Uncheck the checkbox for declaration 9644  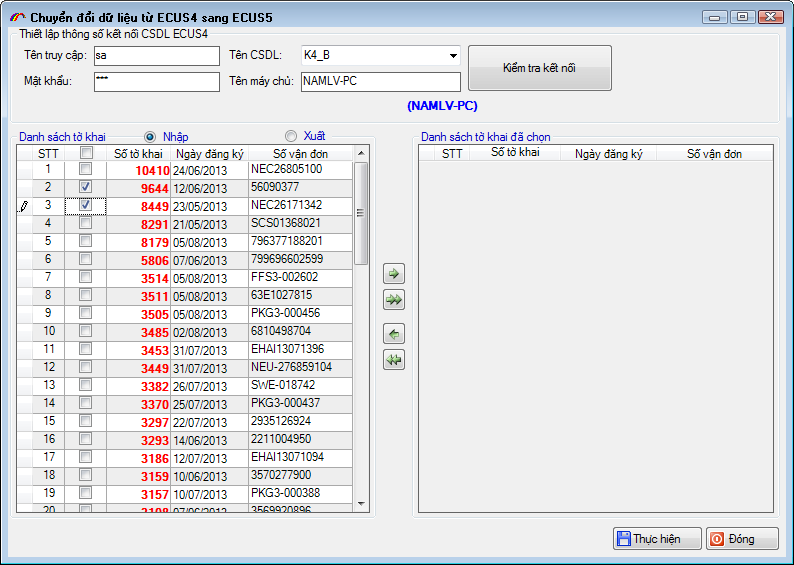pyautogui.click(x=86, y=187)
